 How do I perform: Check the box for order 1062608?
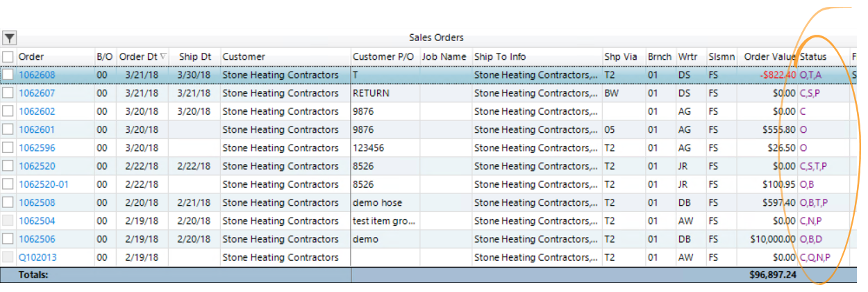point(8,74)
